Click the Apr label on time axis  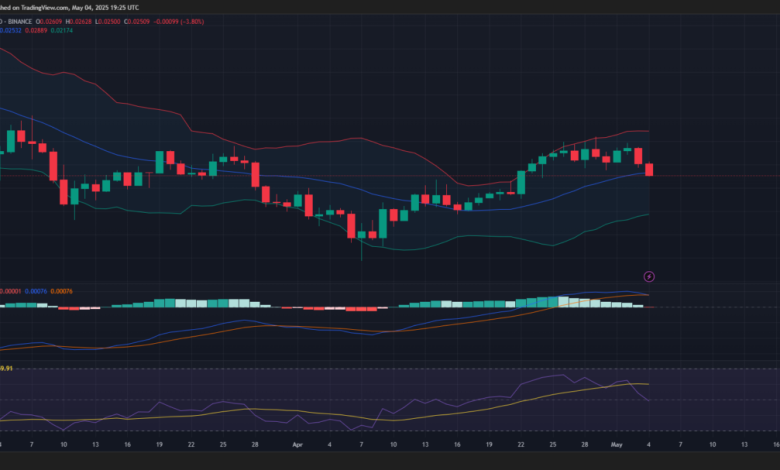(297, 445)
